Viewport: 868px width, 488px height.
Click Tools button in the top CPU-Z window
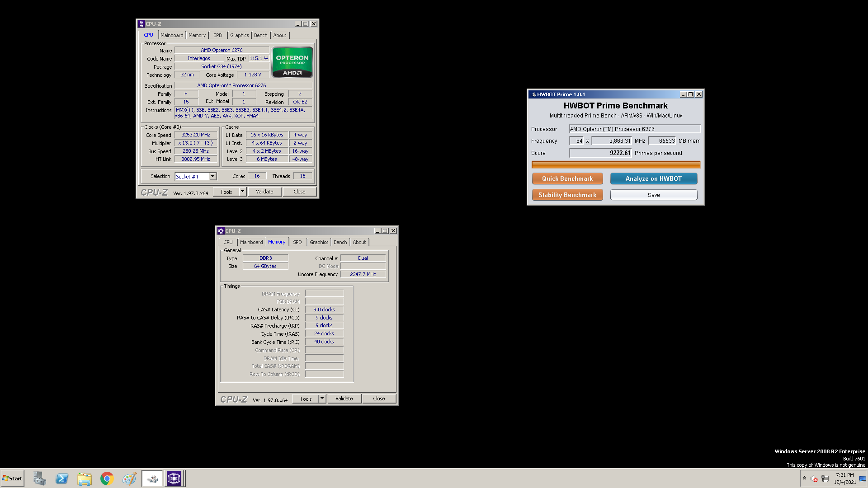tap(226, 192)
